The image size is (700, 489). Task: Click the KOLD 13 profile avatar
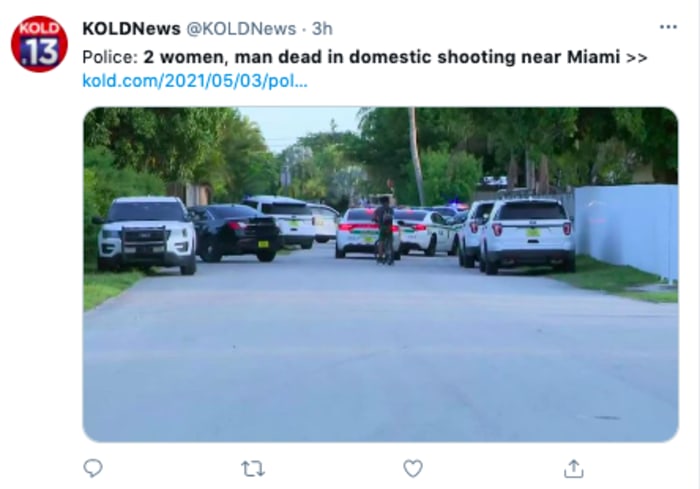click(x=39, y=44)
